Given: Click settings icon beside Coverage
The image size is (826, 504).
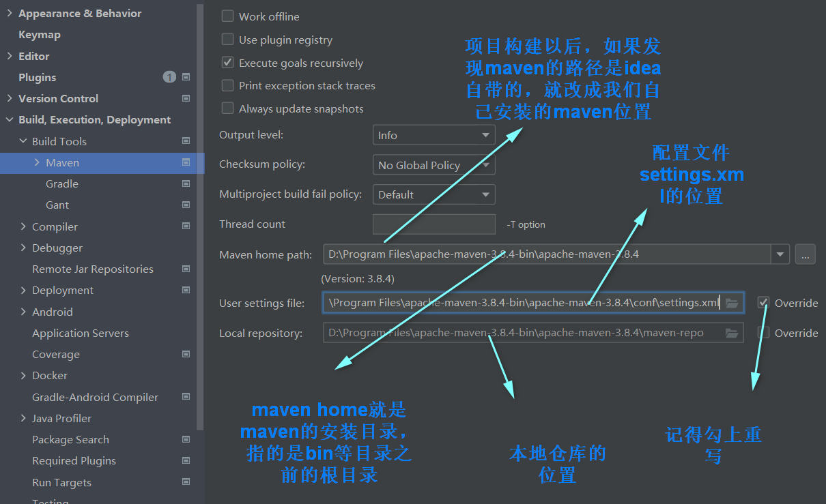Looking at the screenshot, I should click(x=186, y=354).
